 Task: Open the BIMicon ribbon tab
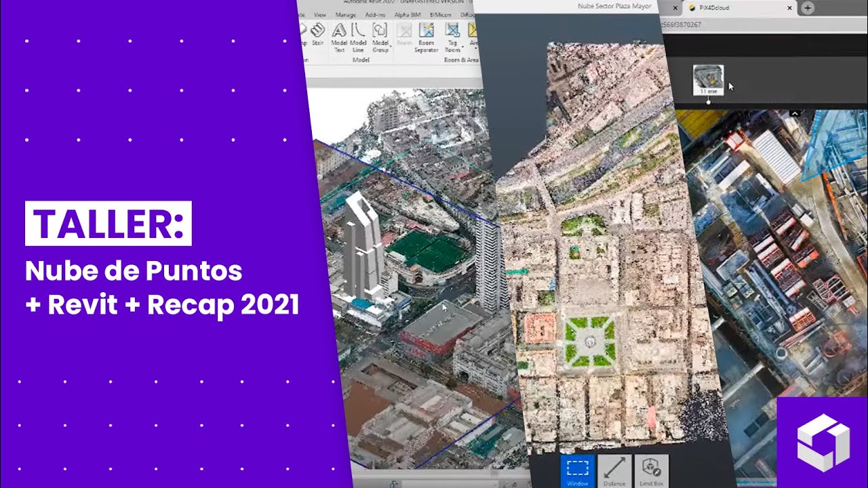pos(440,14)
